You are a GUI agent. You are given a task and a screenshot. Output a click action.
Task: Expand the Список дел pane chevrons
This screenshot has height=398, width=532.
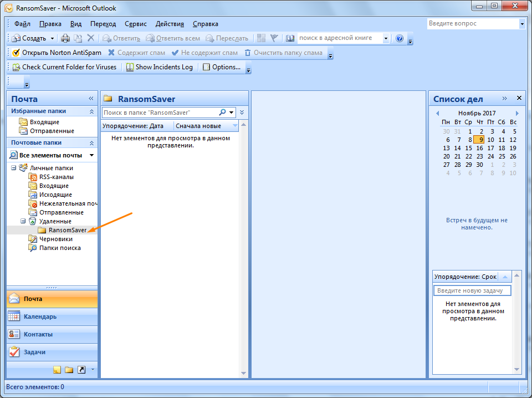point(504,99)
